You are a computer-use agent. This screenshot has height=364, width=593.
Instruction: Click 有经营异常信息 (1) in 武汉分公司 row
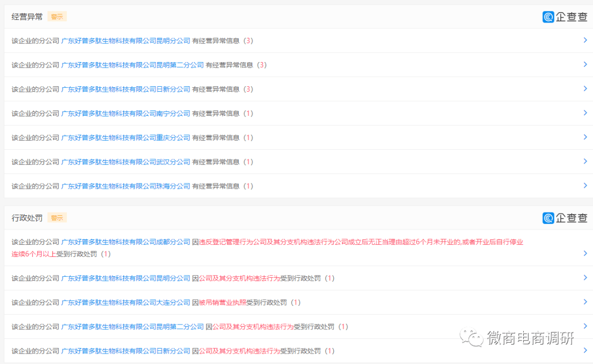223,161
